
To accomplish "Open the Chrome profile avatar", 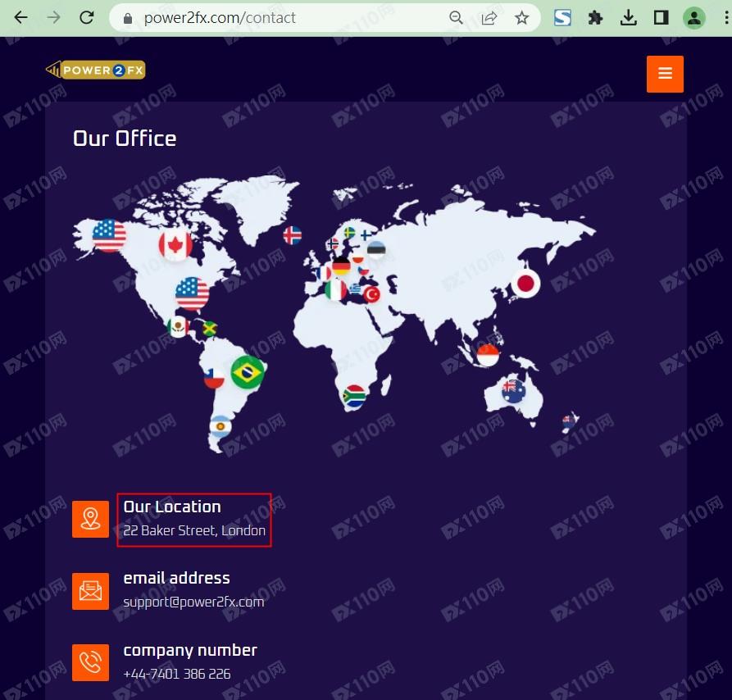I will click(694, 18).
